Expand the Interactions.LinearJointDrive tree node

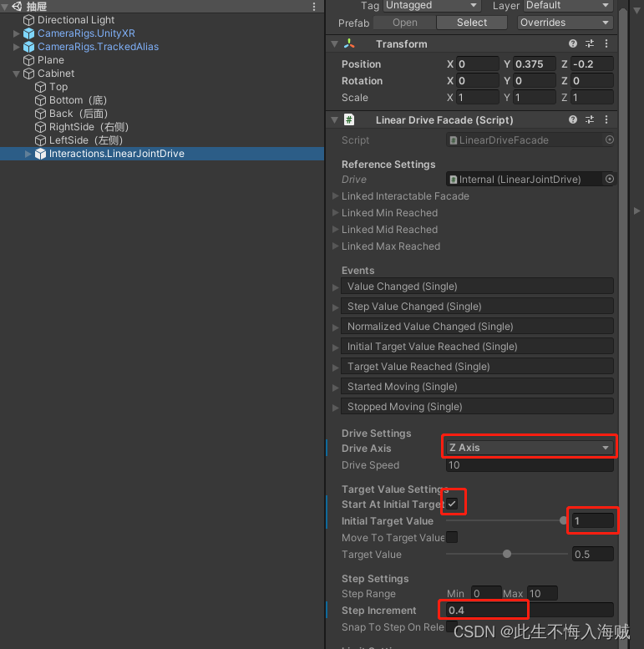click(x=28, y=154)
